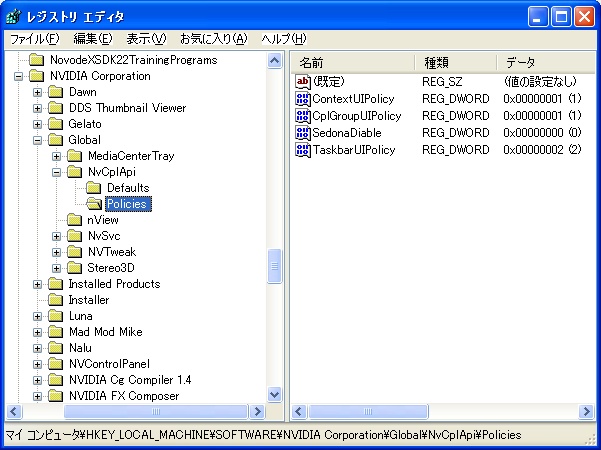Screen dimensions: 601x450
Task: Sort values by the 種類 column header
Action: [456, 62]
